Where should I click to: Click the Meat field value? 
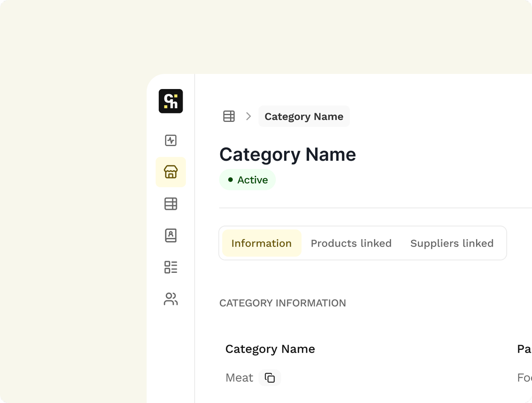pos(239,377)
